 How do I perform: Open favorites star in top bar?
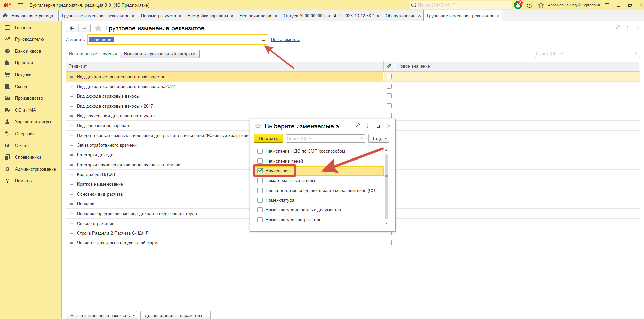(x=541, y=5)
